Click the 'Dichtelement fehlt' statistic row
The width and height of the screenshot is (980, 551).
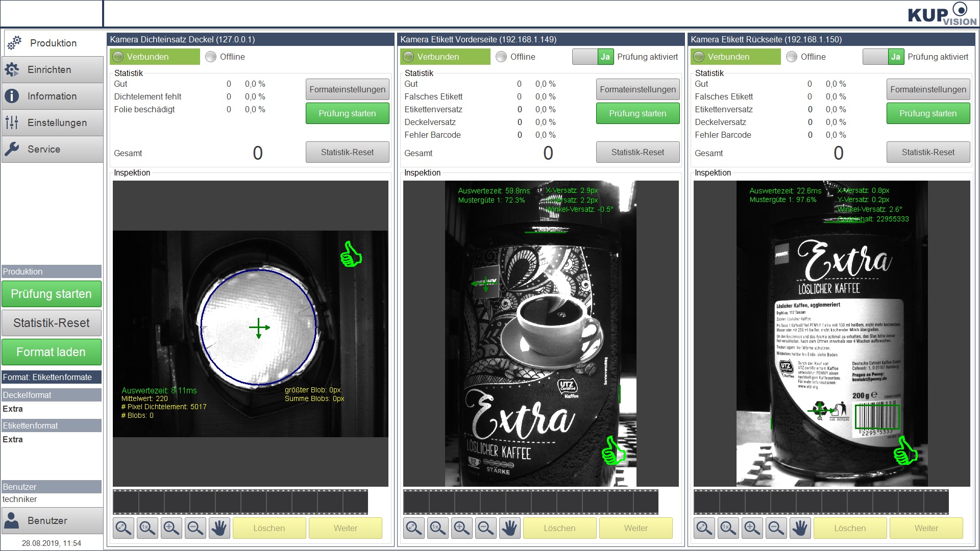click(x=190, y=96)
